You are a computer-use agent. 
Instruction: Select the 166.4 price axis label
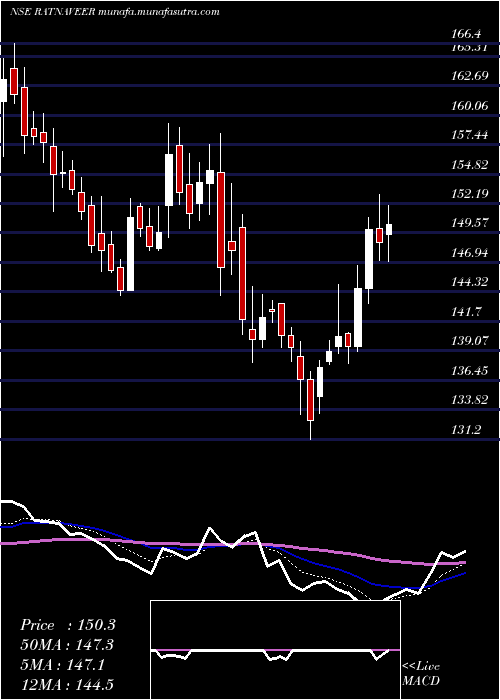pyautogui.click(x=467, y=34)
